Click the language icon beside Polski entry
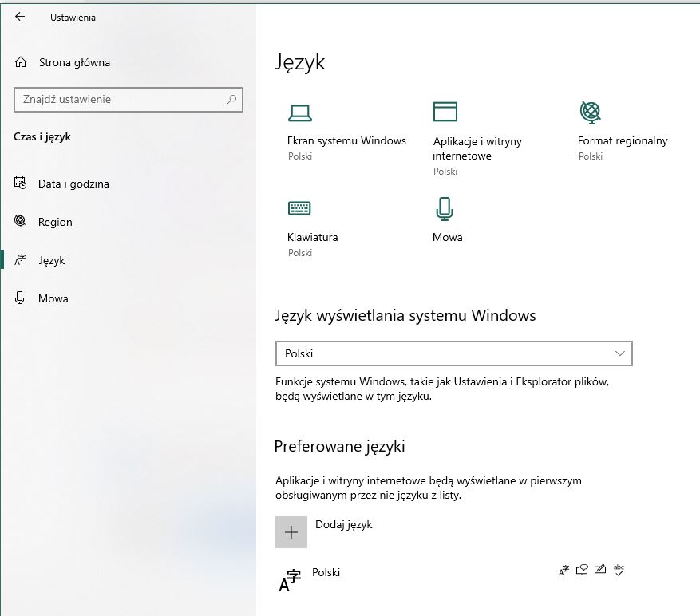 coord(290,580)
